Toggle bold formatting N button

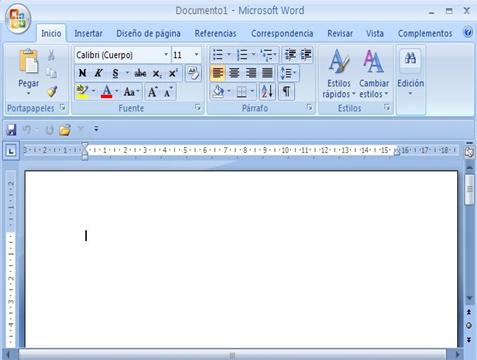[82, 73]
